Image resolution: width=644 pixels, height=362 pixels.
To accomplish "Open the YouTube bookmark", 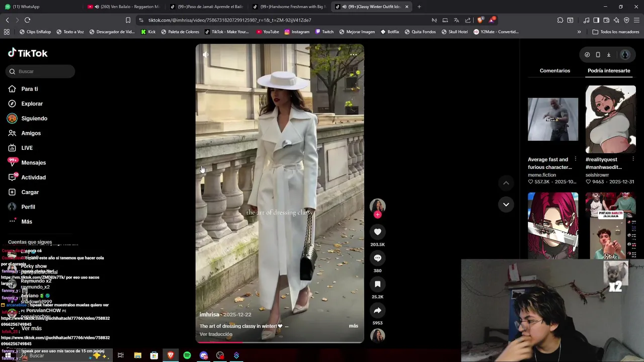I will click(x=267, y=32).
